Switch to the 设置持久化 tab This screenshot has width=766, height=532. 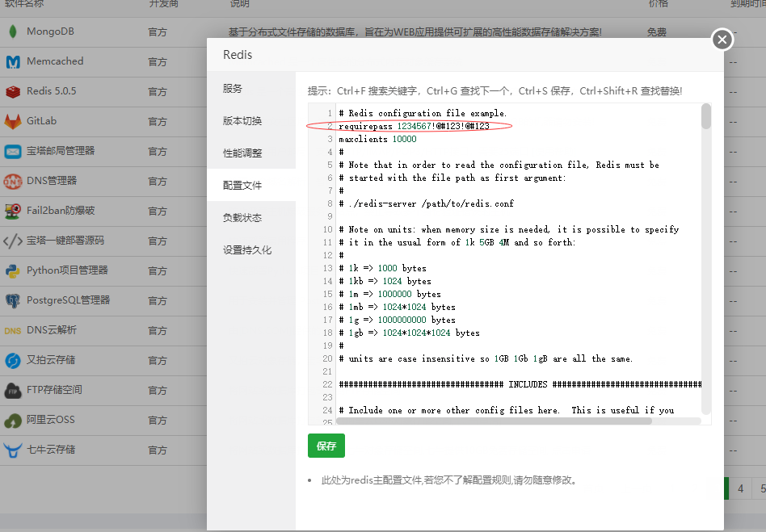tap(251, 249)
